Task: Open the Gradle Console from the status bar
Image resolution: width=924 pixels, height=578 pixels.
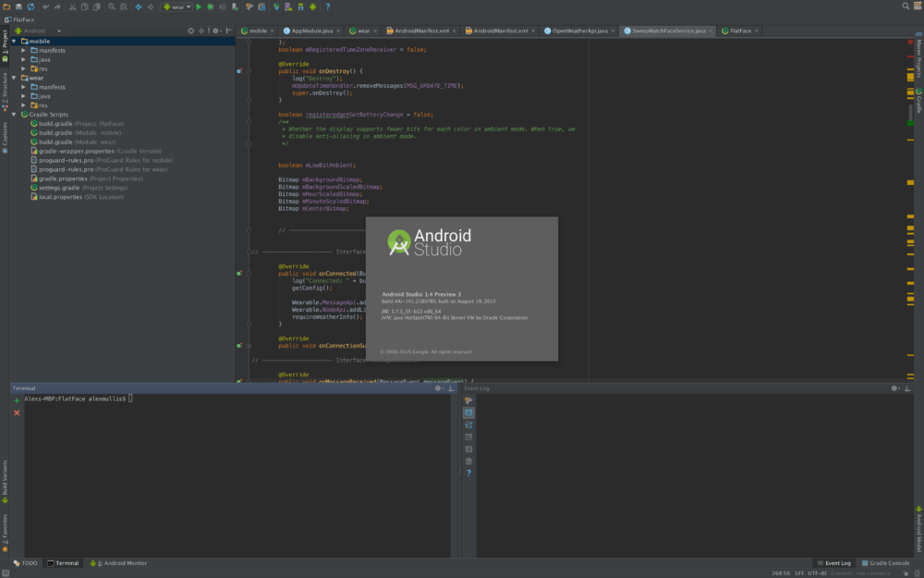Action: pos(885,562)
